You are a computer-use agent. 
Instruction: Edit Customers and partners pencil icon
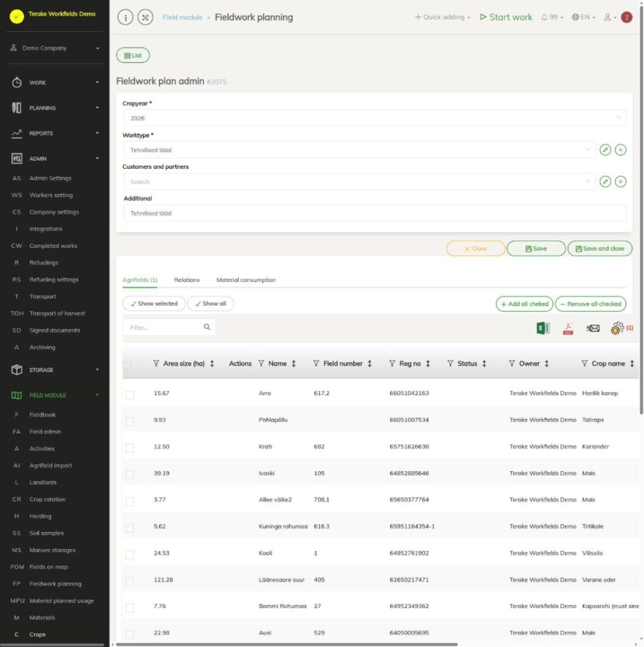coord(605,181)
